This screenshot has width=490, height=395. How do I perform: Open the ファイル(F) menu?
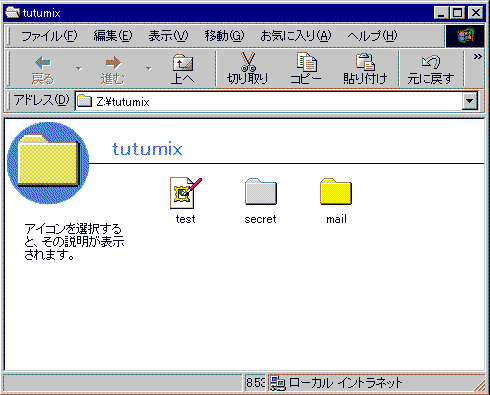(x=49, y=36)
